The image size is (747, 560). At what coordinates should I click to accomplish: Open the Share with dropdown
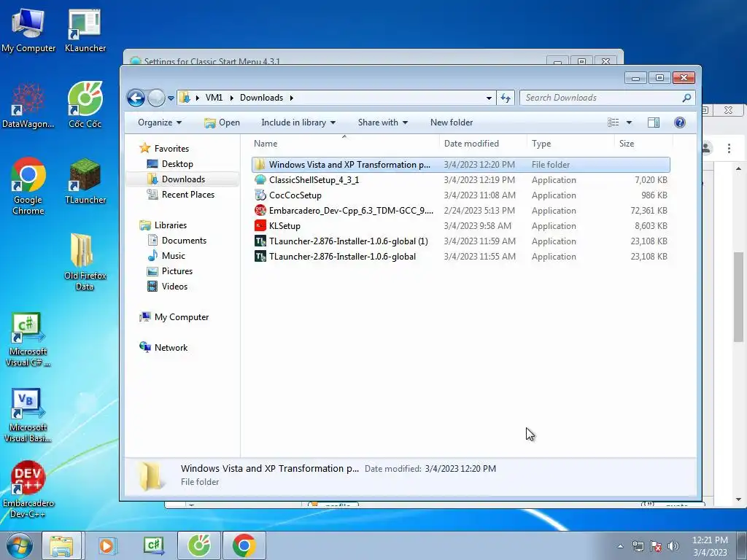382,122
